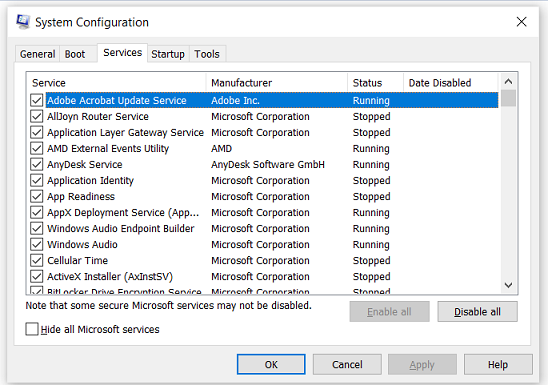Select the Cellular Time service row
The image size is (548, 385).
[x=264, y=261]
